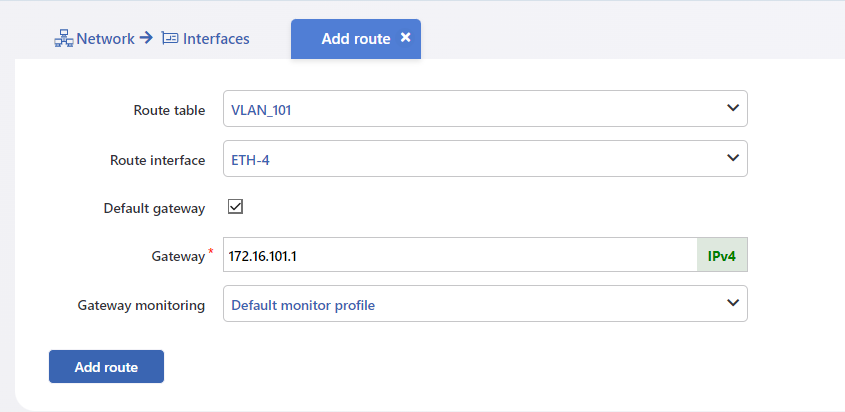Expand the Route table dropdown arrow
Image resolution: width=845 pixels, height=412 pixels.
point(732,108)
